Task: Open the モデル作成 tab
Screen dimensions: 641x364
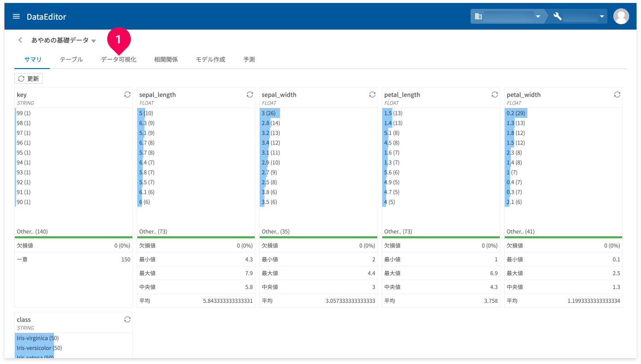Action: (x=210, y=59)
